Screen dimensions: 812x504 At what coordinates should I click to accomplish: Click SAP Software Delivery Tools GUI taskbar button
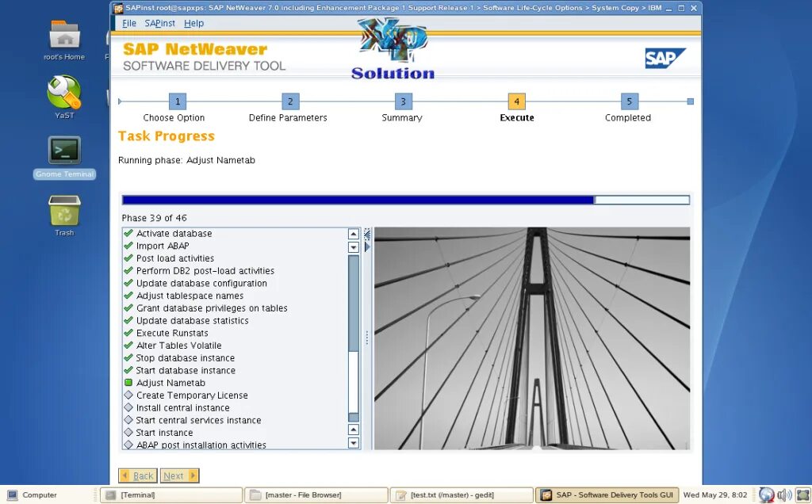[607, 495]
